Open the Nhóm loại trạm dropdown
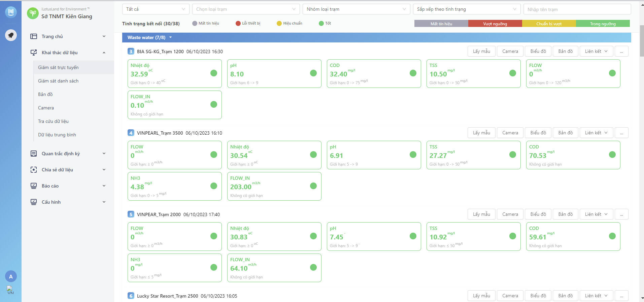The width and height of the screenshot is (644, 302). (356, 9)
